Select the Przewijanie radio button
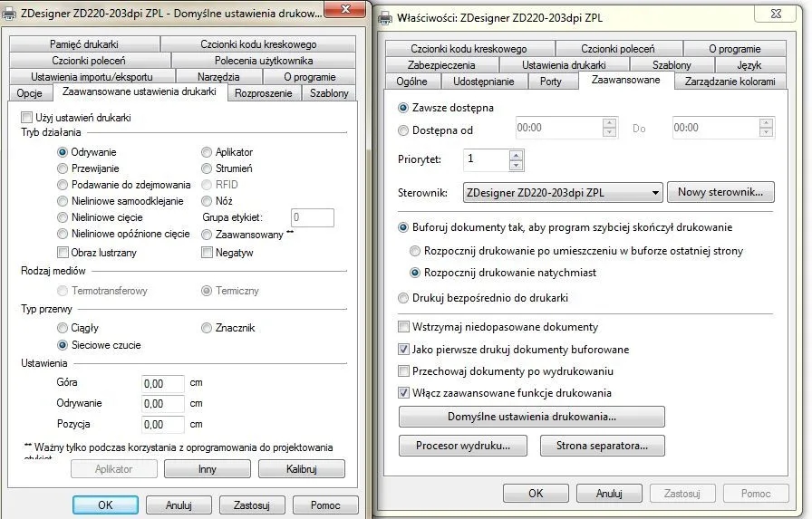812x519 pixels. (x=63, y=168)
